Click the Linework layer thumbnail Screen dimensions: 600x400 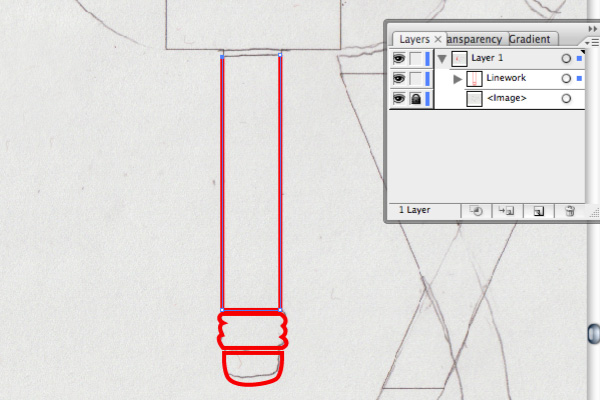click(474, 79)
